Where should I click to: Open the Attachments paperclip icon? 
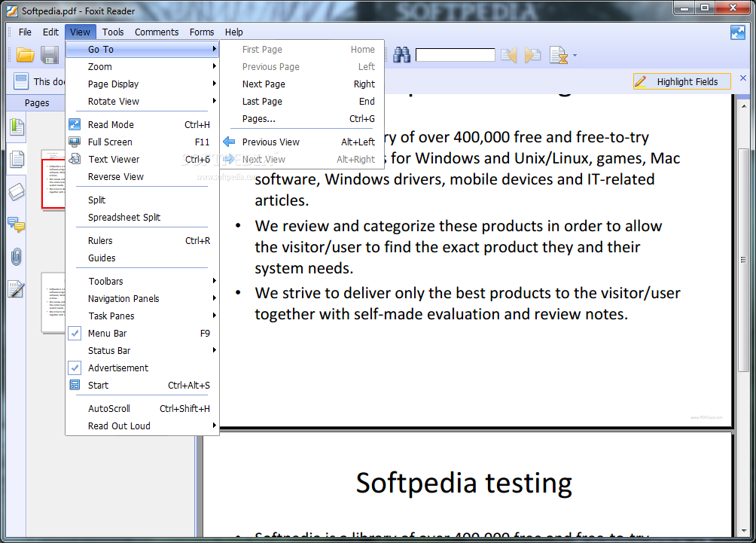pyautogui.click(x=17, y=257)
